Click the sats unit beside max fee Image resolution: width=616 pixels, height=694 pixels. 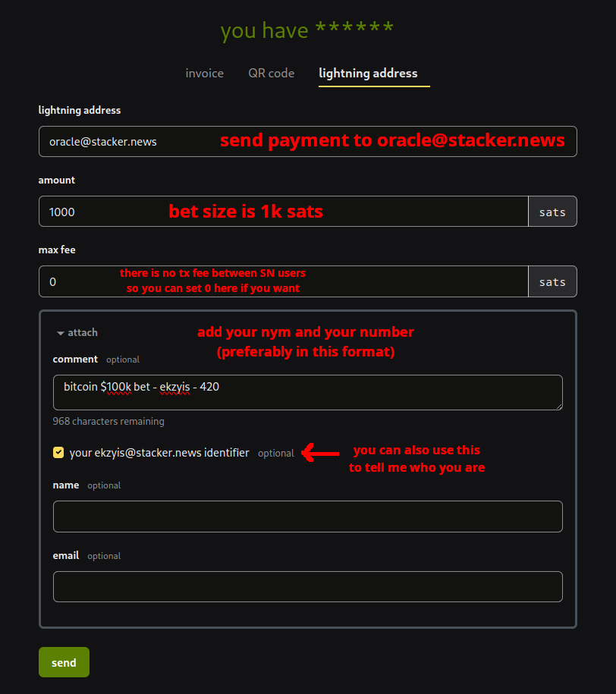pos(552,281)
